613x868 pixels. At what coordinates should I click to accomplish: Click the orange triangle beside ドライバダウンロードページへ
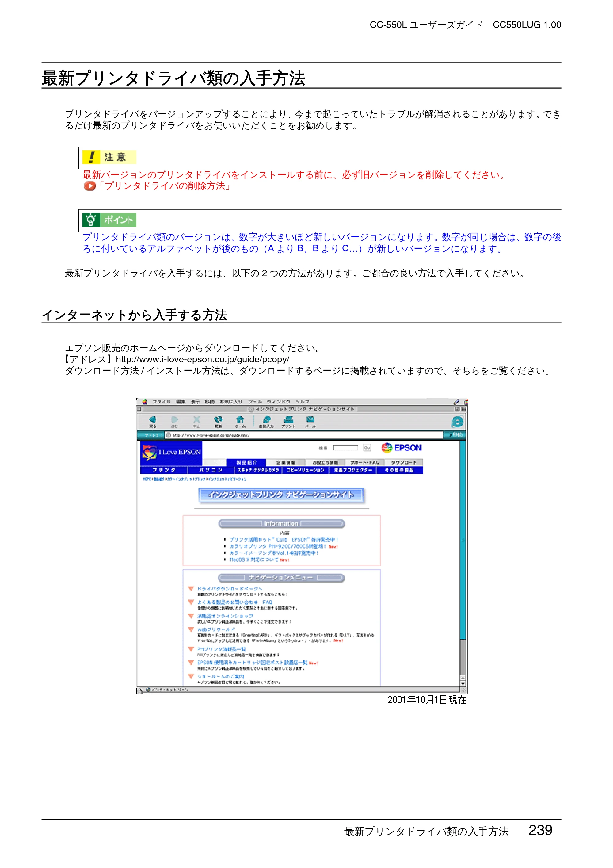coord(191,589)
